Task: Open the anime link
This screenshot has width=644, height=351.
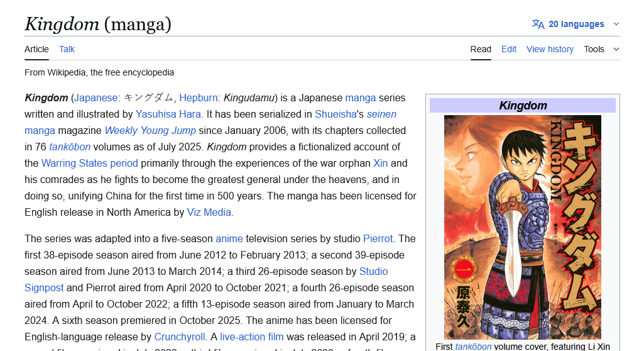Action: coord(229,239)
